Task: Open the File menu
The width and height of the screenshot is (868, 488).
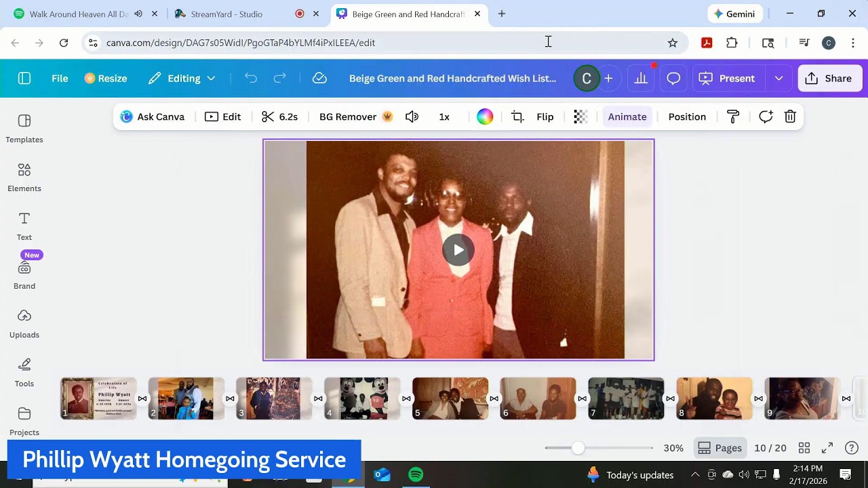Action: (x=60, y=79)
